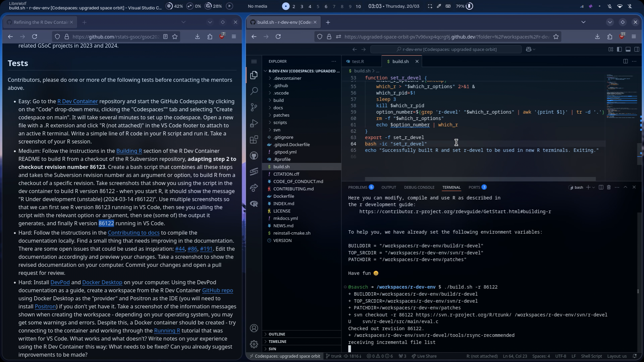644x362 pixels.
Task: Go back in VS Code navigation
Action: 355,49
